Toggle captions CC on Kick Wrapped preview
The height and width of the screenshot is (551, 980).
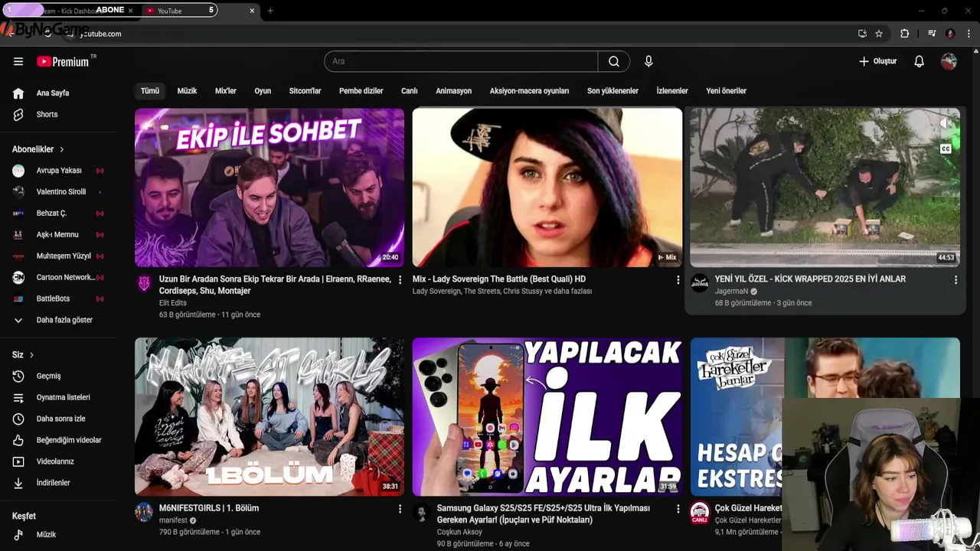click(946, 149)
